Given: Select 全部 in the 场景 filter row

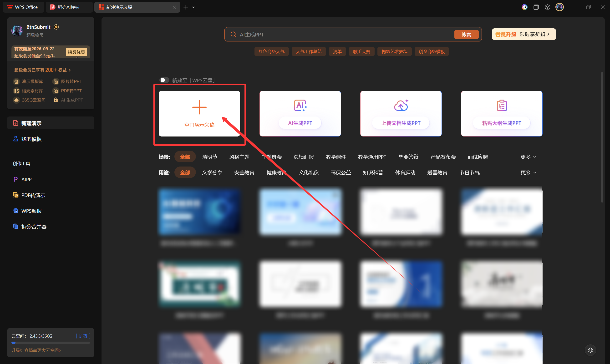Looking at the screenshot, I should (x=185, y=157).
